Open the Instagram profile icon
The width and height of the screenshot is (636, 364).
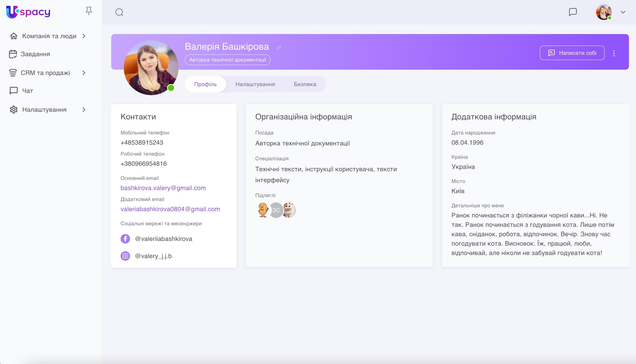[x=125, y=256]
